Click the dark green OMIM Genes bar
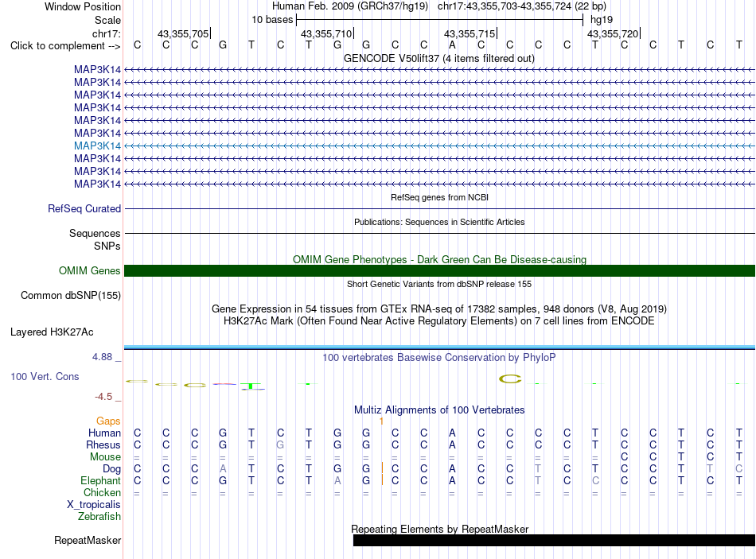756x559 pixels. coord(440,271)
